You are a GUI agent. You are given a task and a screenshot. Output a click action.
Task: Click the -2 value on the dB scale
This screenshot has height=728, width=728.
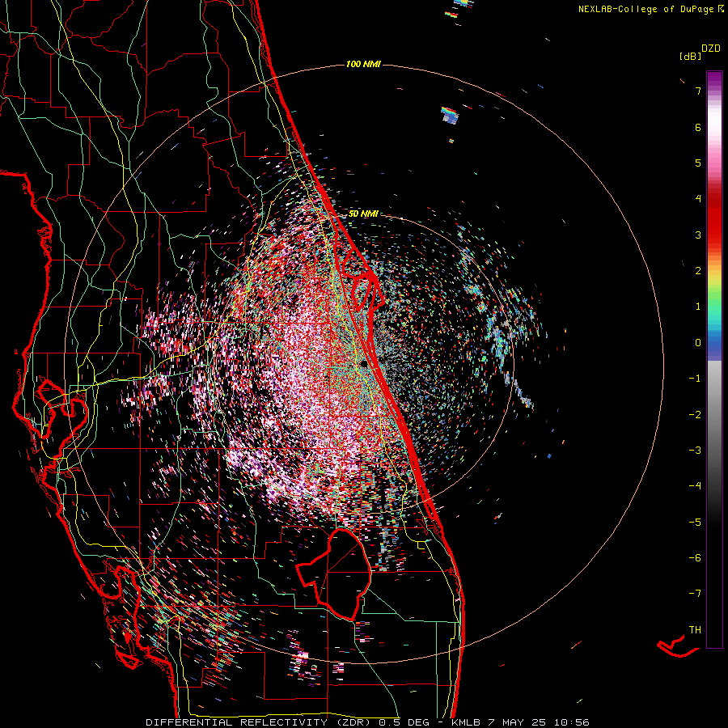(695, 414)
